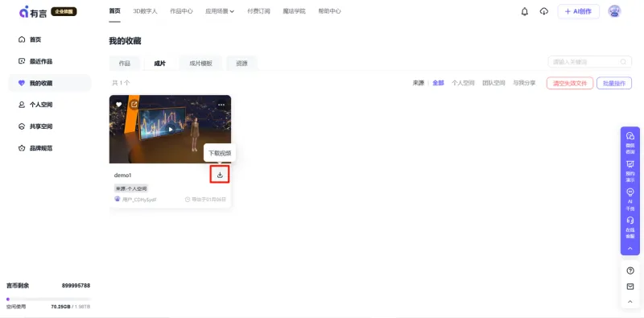
Task: Open the user avatar menu
Action: [x=614, y=11]
